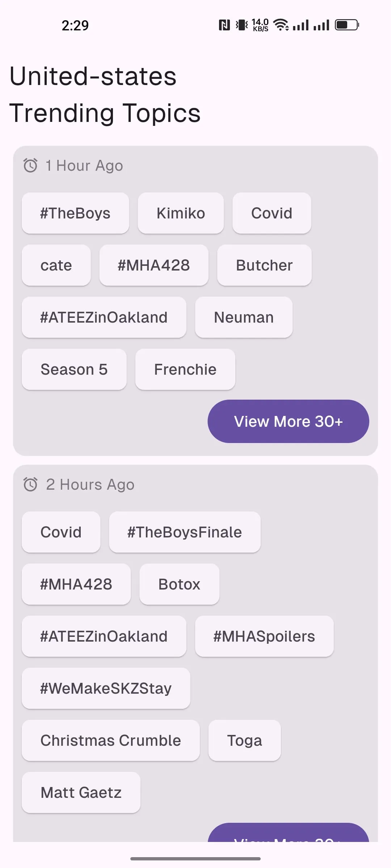Select the Kimiko topic chip

181,213
